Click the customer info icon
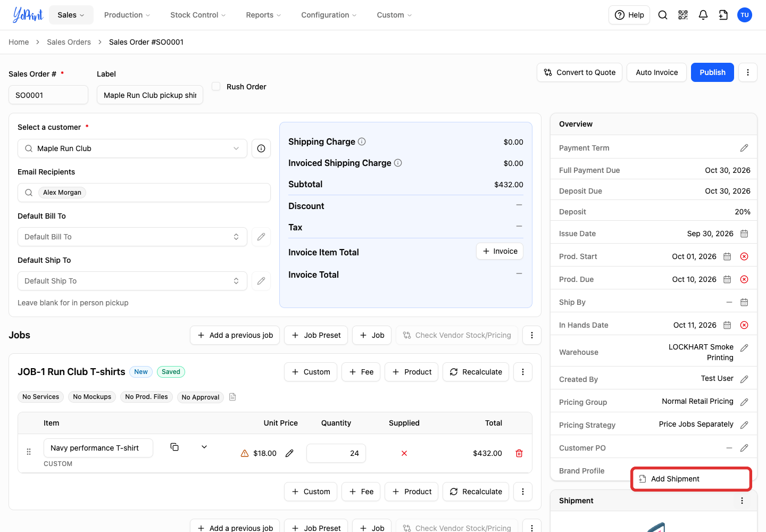Viewport: 766px width, 532px height. (261, 148)
